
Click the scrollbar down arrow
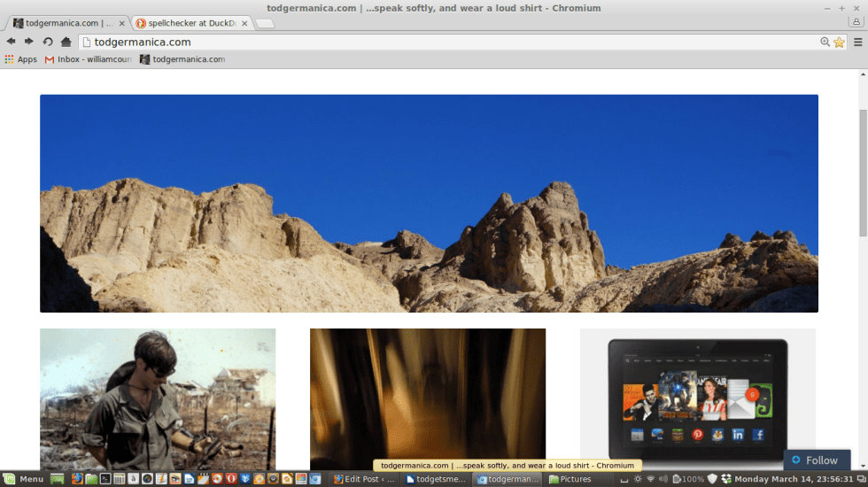pos(863,466)
